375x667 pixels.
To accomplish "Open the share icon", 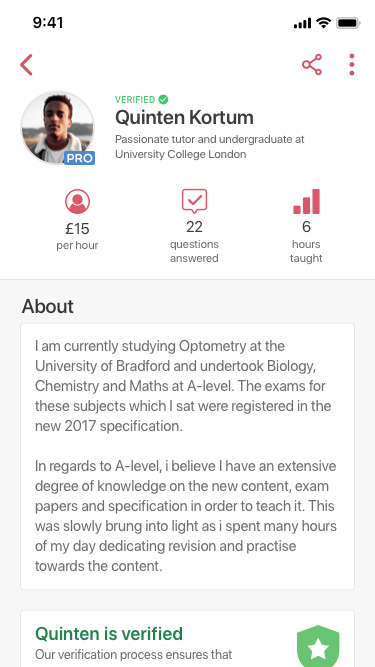I will [312, 65].
